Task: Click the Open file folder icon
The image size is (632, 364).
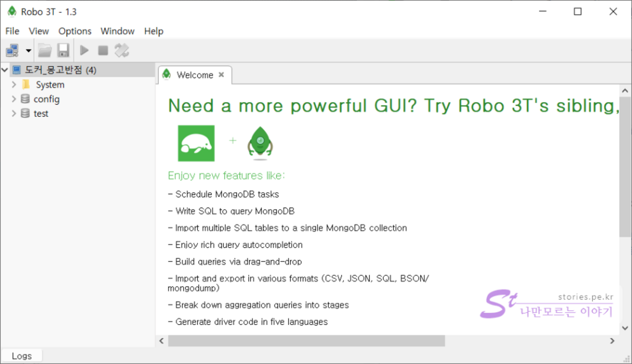Action: (x=45, y=50)
